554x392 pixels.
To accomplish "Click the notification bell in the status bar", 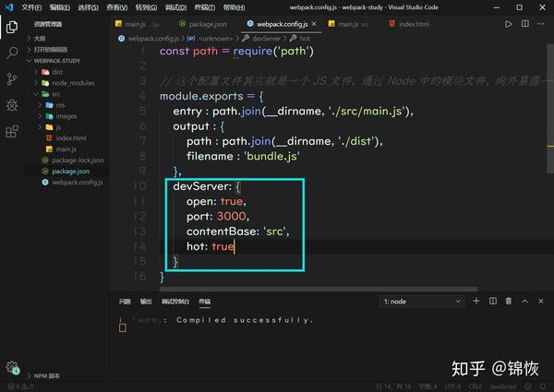I will pos(543,386).
